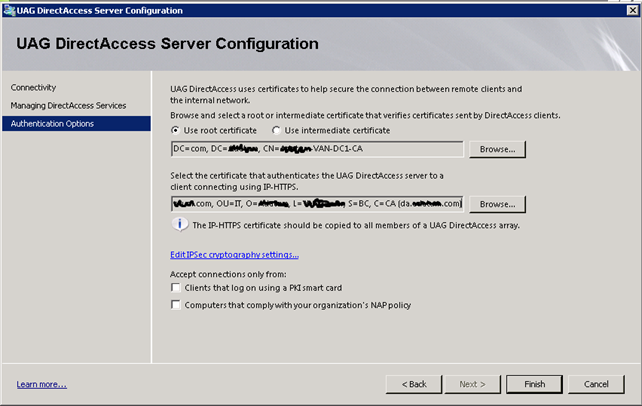Go back with the Back button
642x406 pixels.
click(414, 384)
